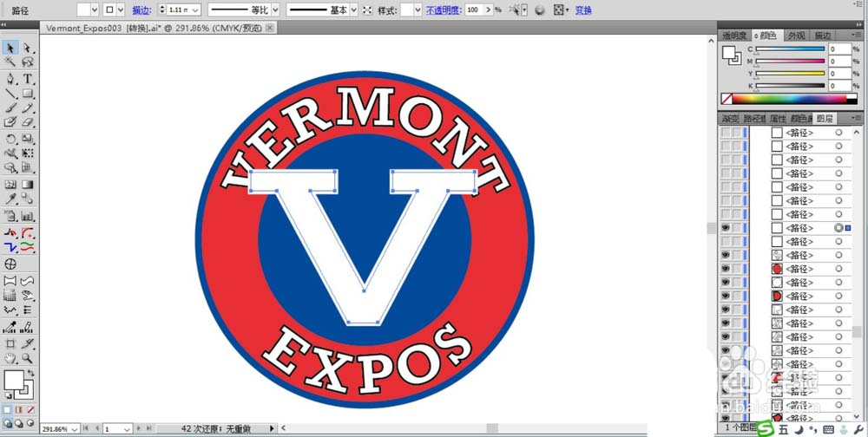Click the Swap Fill and Stroke arrow

tap(30, 374)
